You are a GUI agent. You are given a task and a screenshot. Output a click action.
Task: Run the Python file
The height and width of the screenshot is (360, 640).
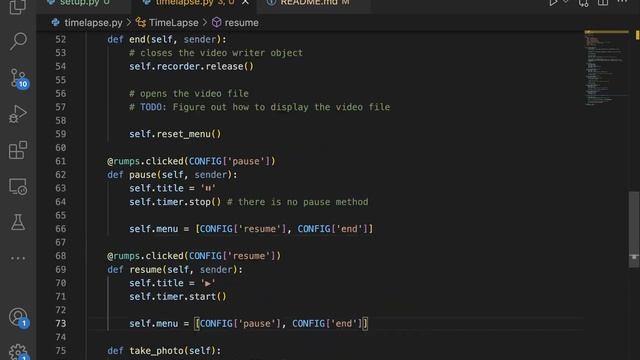553,3
